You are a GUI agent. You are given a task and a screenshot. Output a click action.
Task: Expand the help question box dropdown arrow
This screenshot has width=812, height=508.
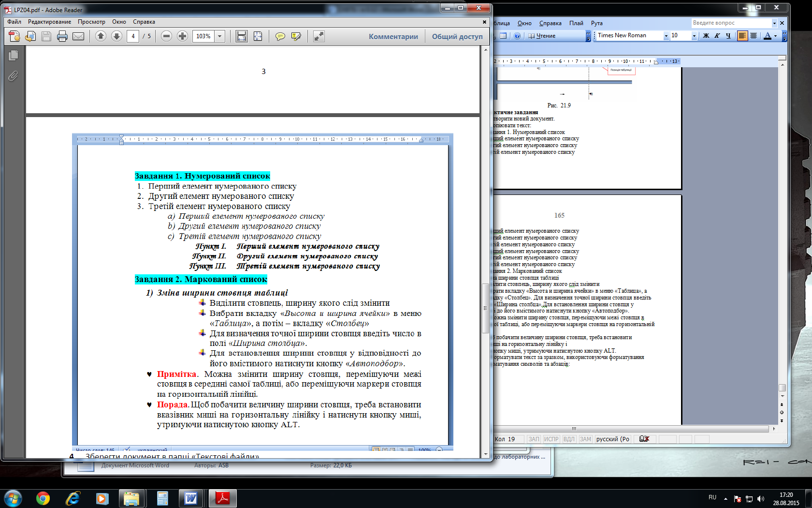tap(774, 23)
